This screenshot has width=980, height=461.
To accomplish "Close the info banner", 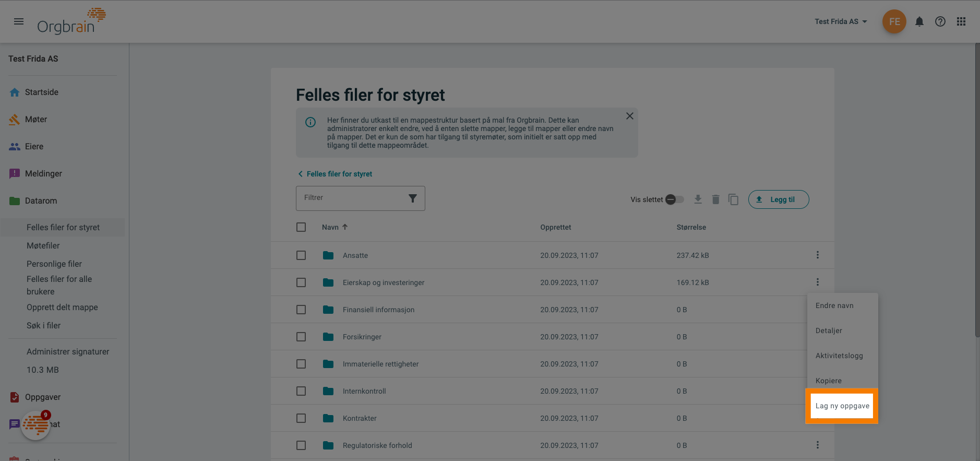I will (x=630, y=116).
